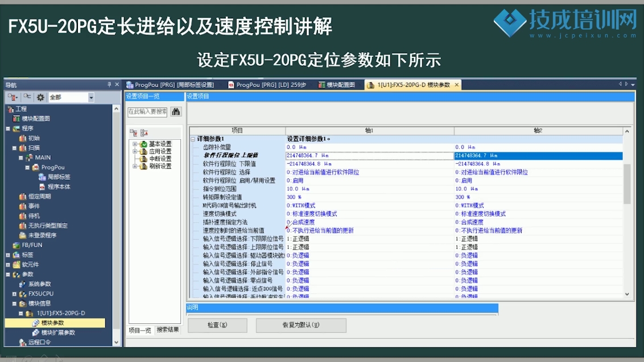Collapse the 详细参数1 group
This screenshot has height=362, width=644.
193,139
